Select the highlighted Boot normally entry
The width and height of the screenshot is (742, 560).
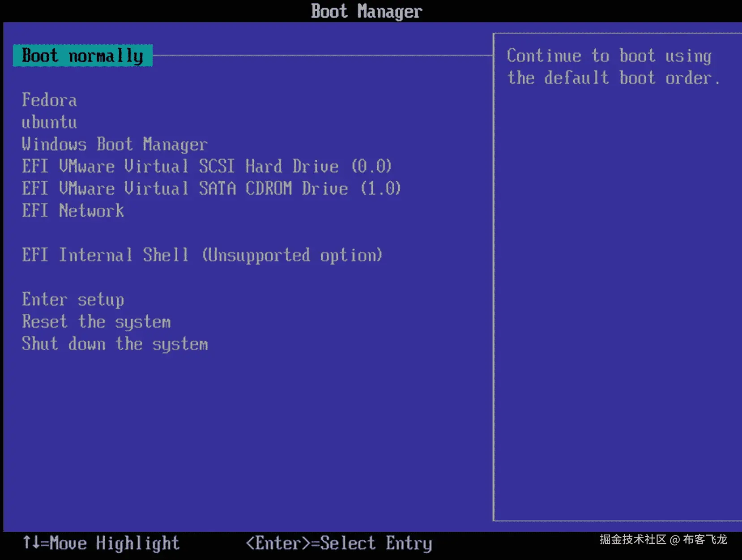click(83, 56)
